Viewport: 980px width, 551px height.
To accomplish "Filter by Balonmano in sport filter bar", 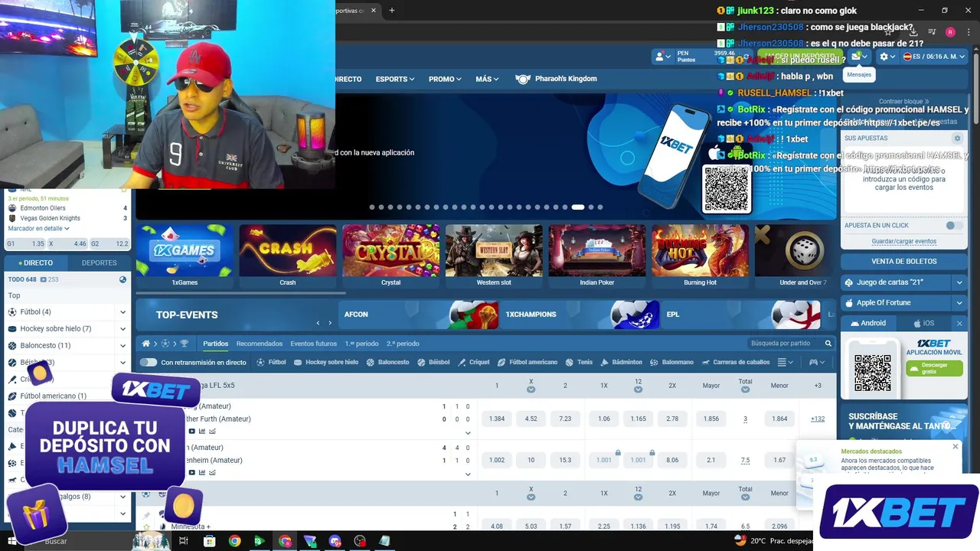I will [x=671, y=362].
